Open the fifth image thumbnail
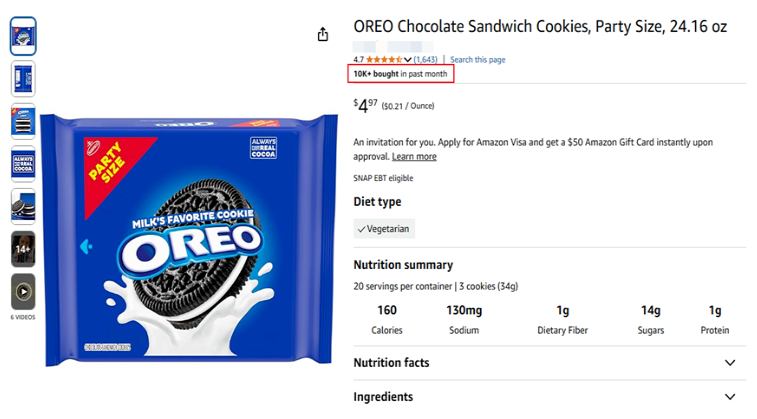The image size is (757, 419). [23, 205]
